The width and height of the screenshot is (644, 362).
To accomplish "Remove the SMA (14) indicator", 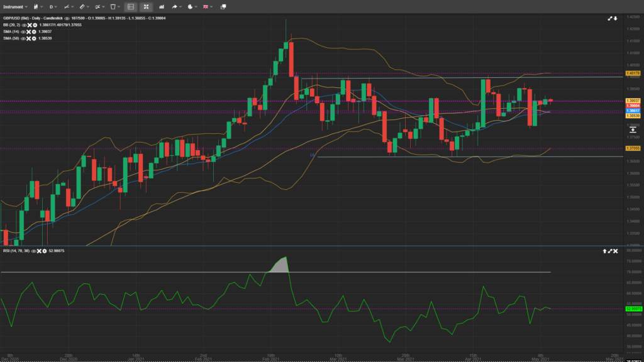I will (29, 31).
